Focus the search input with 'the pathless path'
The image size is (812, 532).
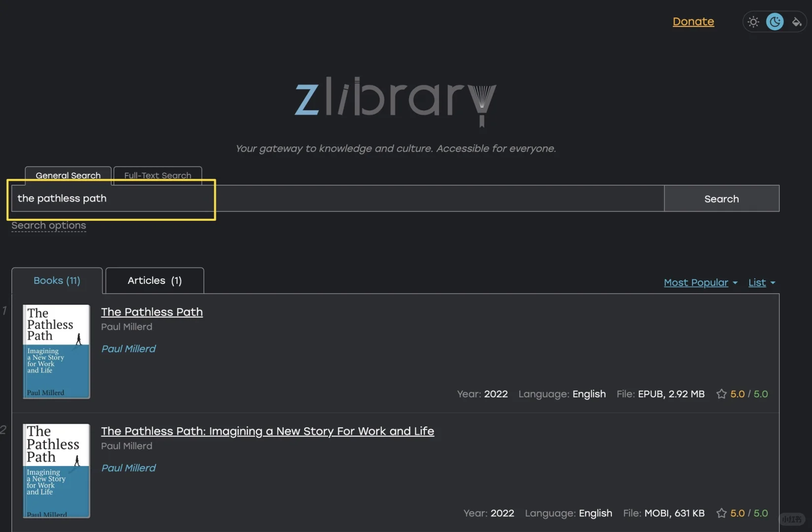[338, 199]
